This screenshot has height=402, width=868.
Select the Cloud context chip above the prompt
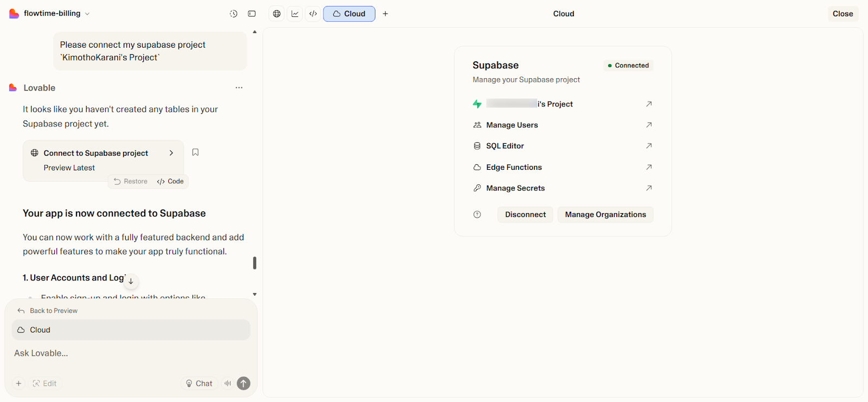[x=131, y=330]
